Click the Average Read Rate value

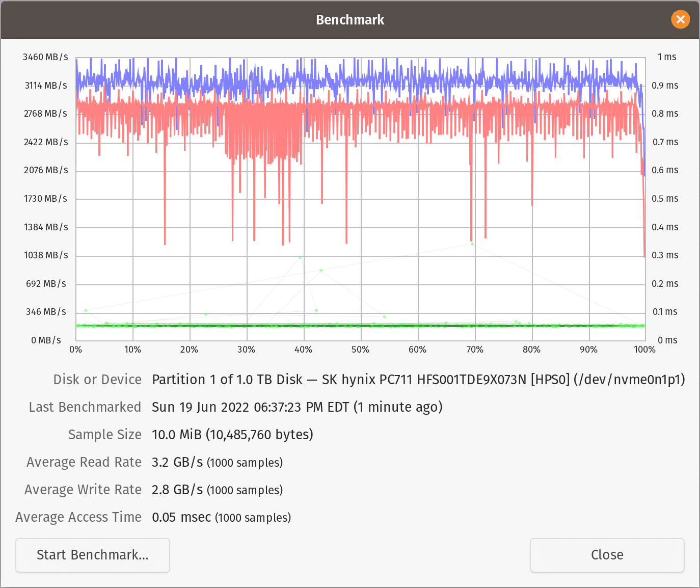coord(177,462)
